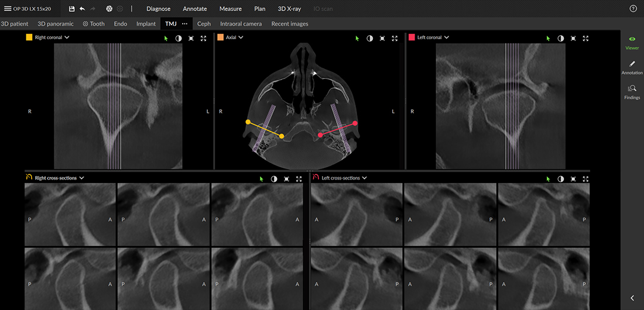
Task: Open the hamburger main menu
Action: pyautogui.click(x=7, y=9)
